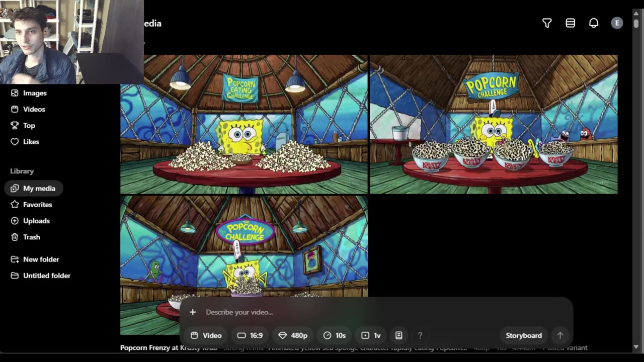The image size is (644, 362).
Task: Change the 480p resolution option
Action: pyautogui.click(x=293, y=335)
